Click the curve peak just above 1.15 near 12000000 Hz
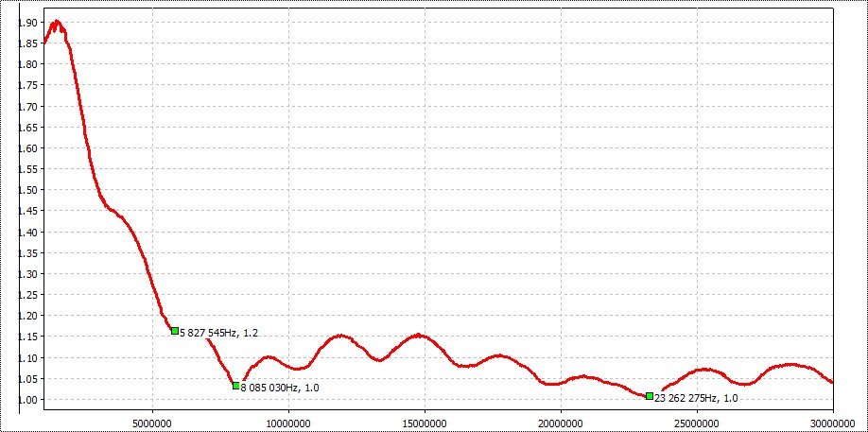 [x=340, y=336]
